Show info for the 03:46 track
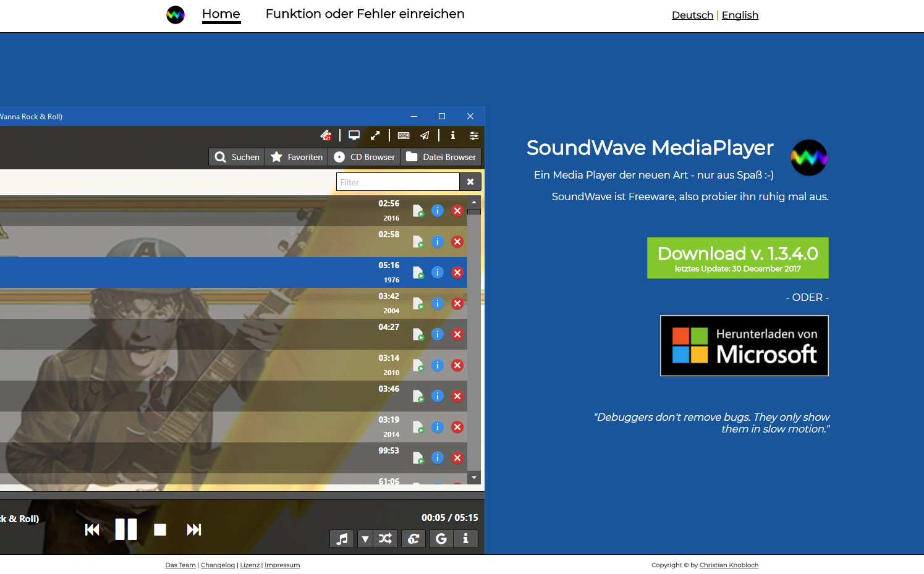924x574 pixels. [438, 396]
